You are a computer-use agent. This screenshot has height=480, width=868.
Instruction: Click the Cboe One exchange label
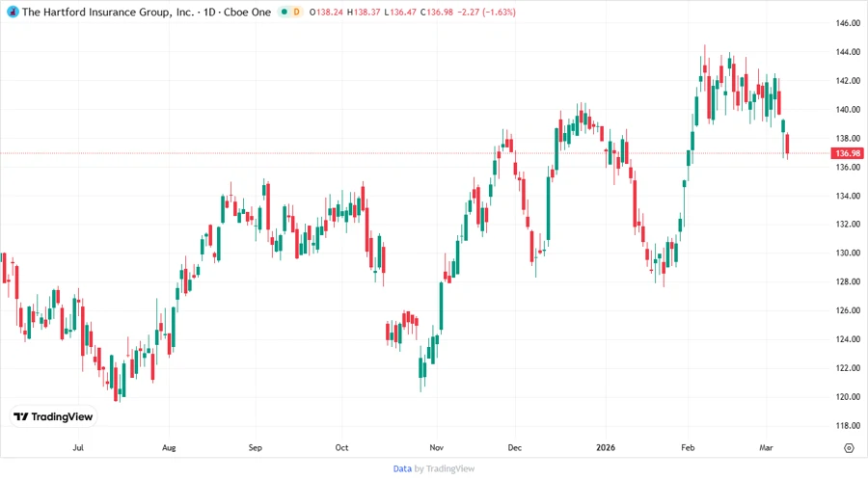[x=248, y=12]
